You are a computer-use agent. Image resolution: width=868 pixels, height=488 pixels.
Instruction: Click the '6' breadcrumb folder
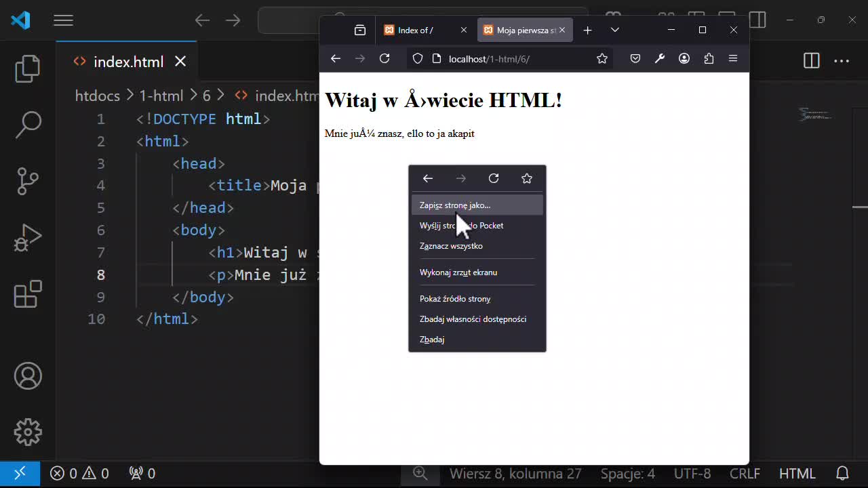click(207, 96)
